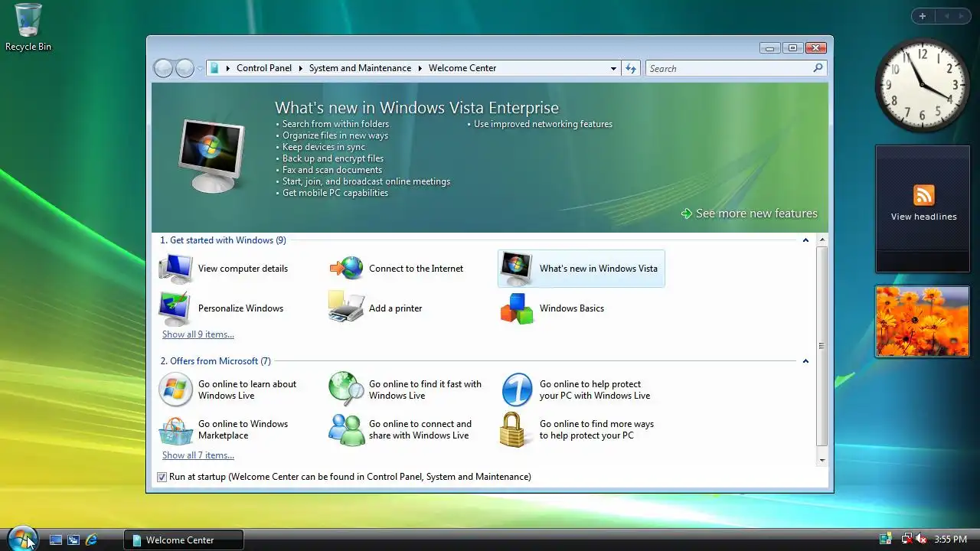Click the 2. Offers from Microsoft heading
This screenshot has height=551, width=980.
(215, 361)
